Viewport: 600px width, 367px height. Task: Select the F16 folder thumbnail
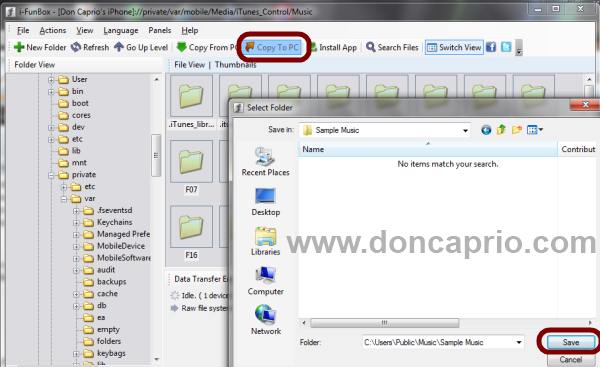tap(191, 227)
